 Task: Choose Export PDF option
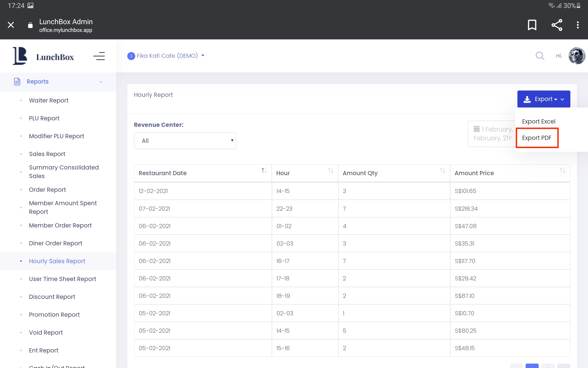coord(536,138)
